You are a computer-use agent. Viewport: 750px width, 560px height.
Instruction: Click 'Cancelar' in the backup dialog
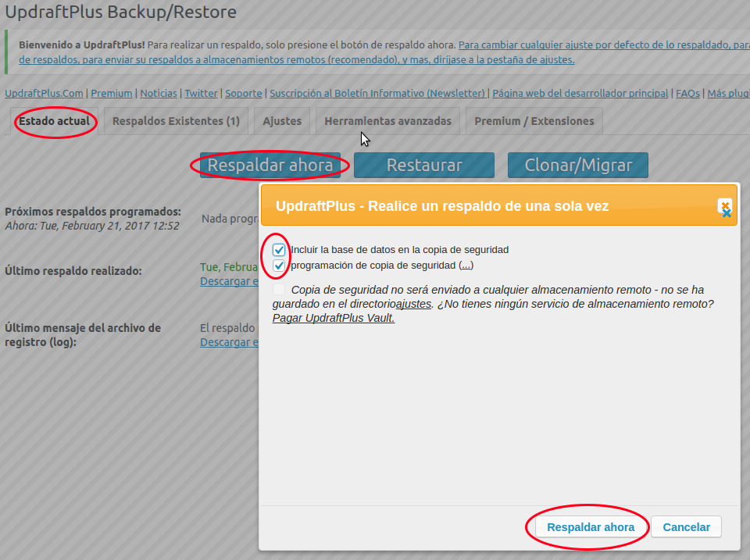tap(687, 527)
